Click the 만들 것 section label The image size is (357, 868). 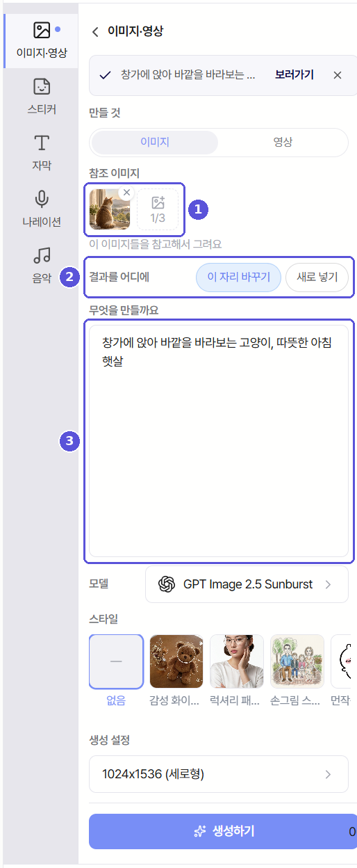click(x=105, y=112)
